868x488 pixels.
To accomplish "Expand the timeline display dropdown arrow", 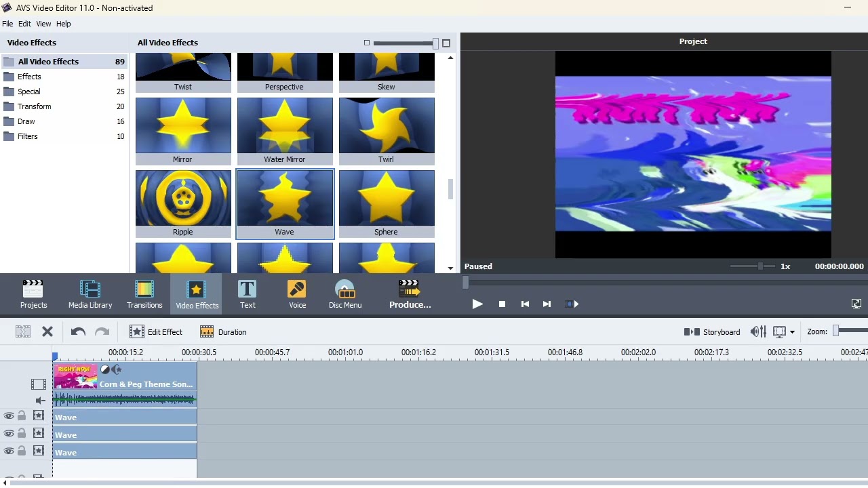I will (792, 332).
